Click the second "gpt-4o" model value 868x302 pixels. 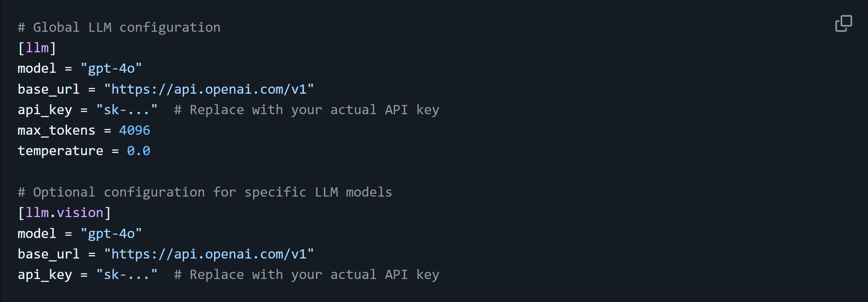111,233
